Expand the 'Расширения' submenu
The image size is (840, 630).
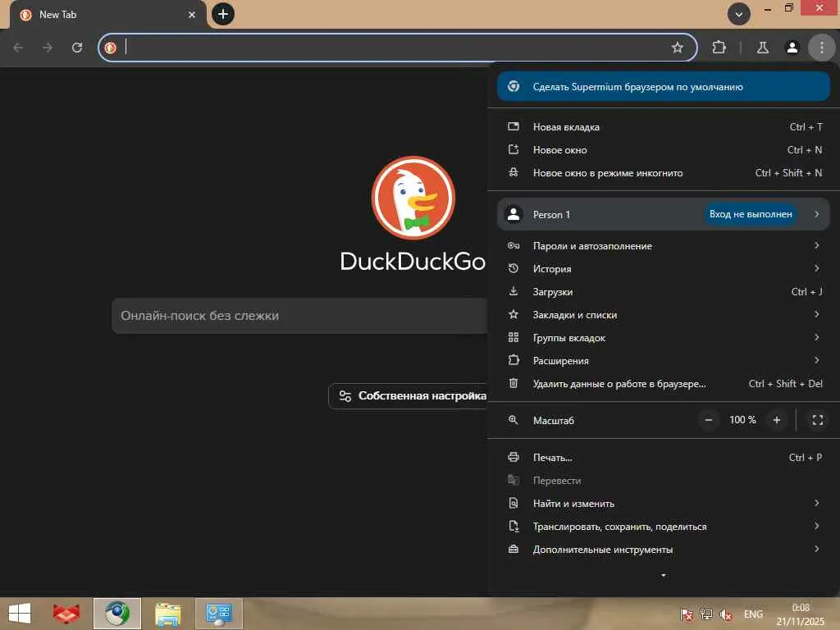[x=663, y=361]
